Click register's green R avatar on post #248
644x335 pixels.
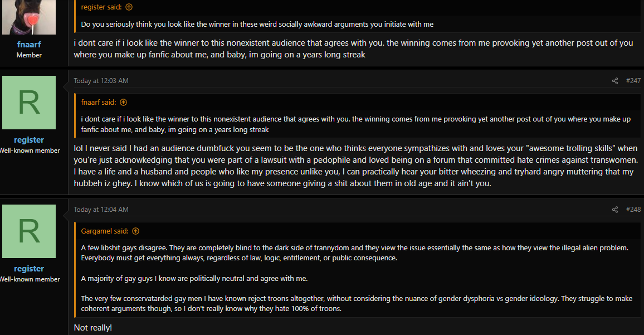[29, 231]
